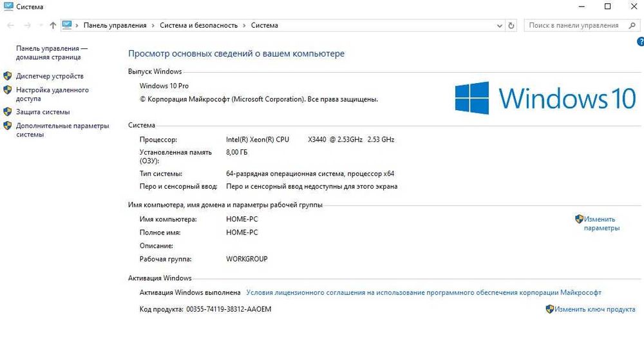
Task: Click the back navigation arrow
Action: point(11,26)
